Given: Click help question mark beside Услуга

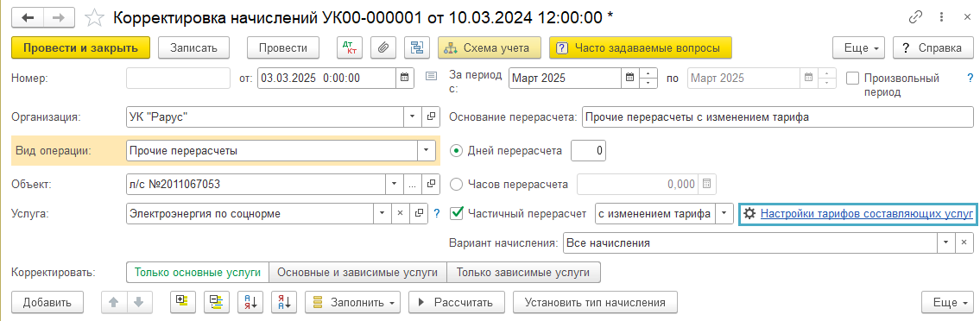Looking at the screenshot, I should 436,213.
